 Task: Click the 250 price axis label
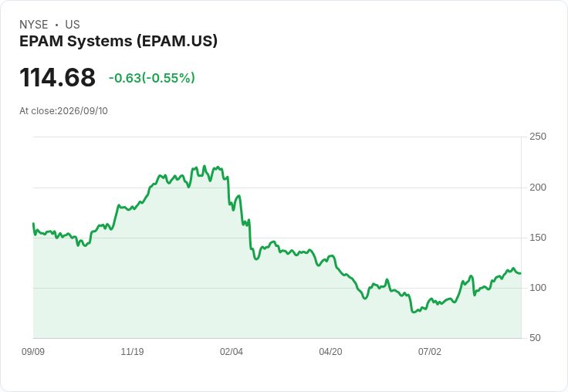[538, 137]
